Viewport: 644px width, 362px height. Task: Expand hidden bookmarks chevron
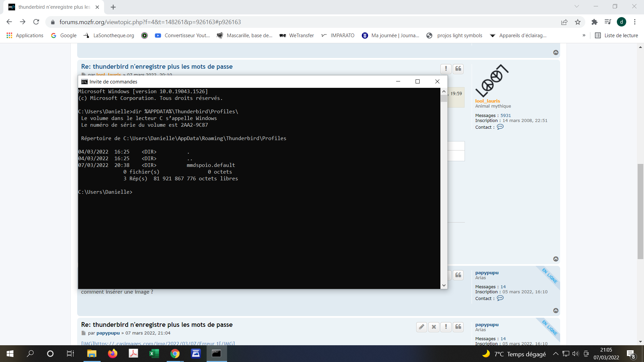pyautogui.click(x=584, y=36)
